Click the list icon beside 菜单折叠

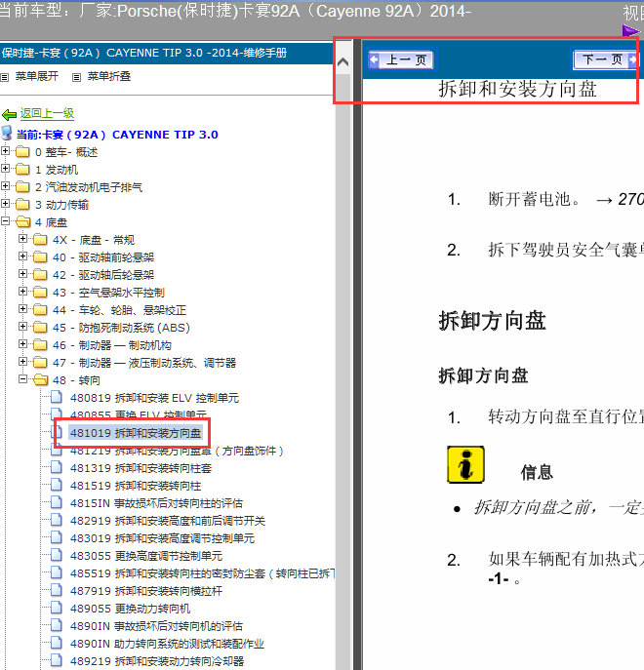tap(76, 77)
